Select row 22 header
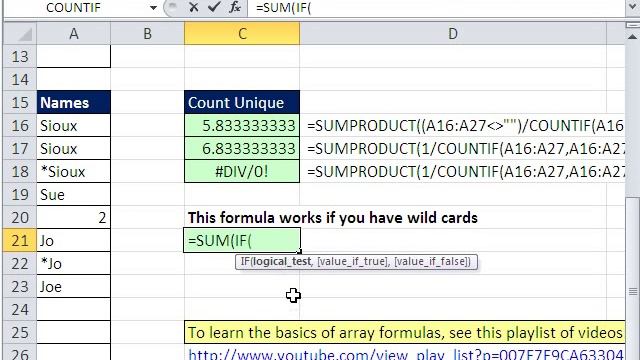 20,263
